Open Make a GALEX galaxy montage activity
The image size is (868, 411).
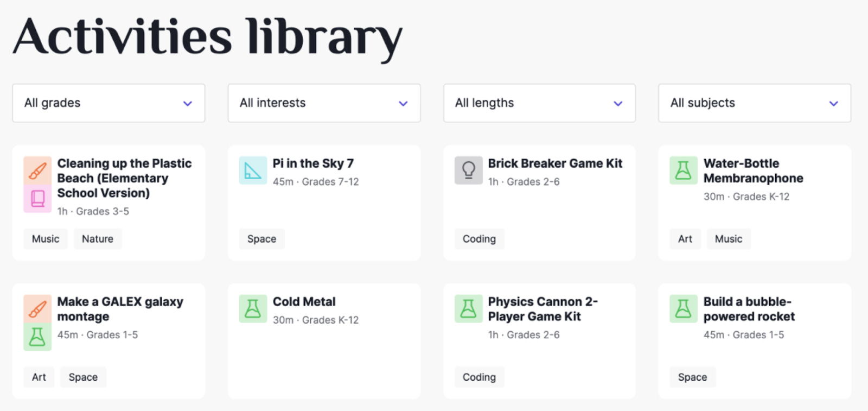coord(120,309)
